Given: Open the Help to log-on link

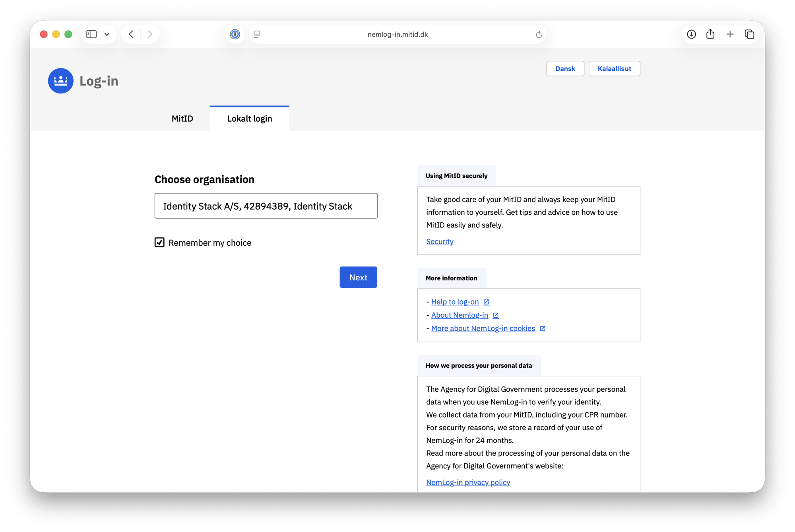Looking at the screenshot, I should [455, 302].
